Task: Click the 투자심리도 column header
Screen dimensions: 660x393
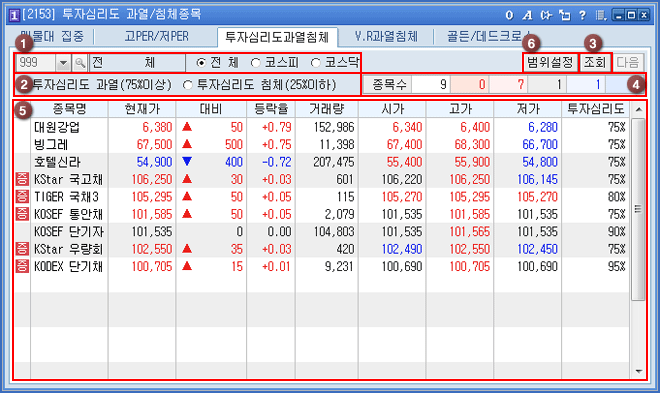Action: coord(595,109)
